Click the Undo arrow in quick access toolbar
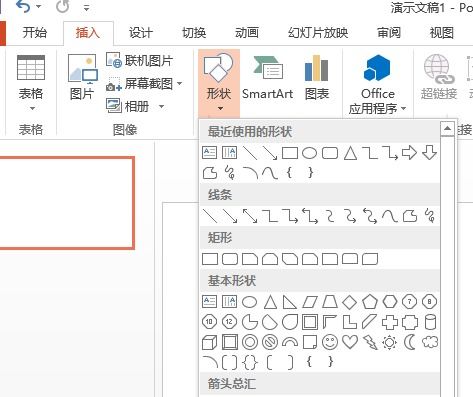This screenshot has width=473, height=397. point(23,7)
